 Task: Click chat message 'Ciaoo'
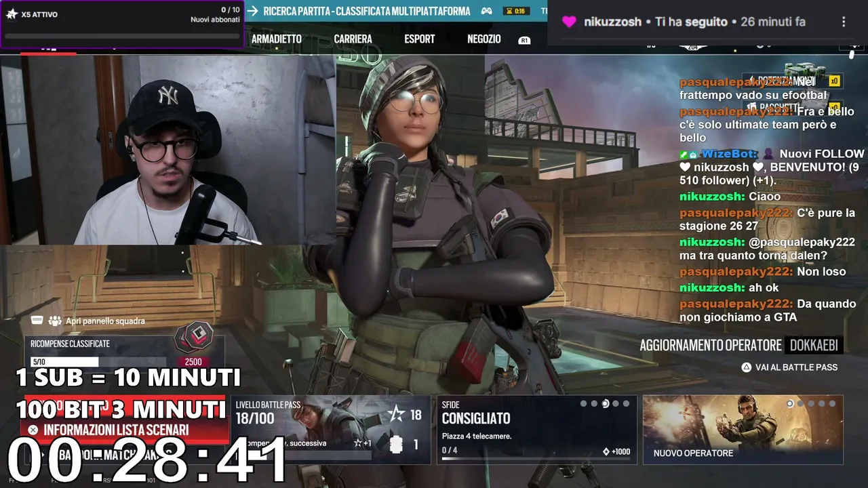click(x=764, y=197)
